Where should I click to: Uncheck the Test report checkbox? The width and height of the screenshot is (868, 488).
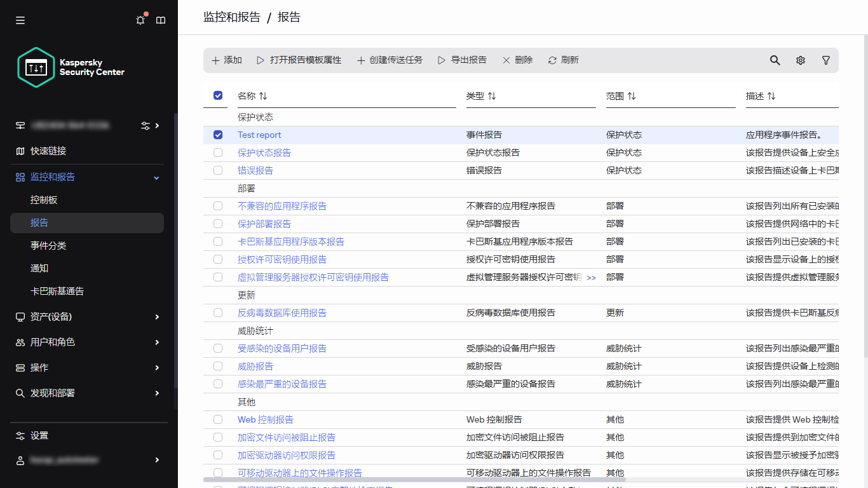[218, 135]
